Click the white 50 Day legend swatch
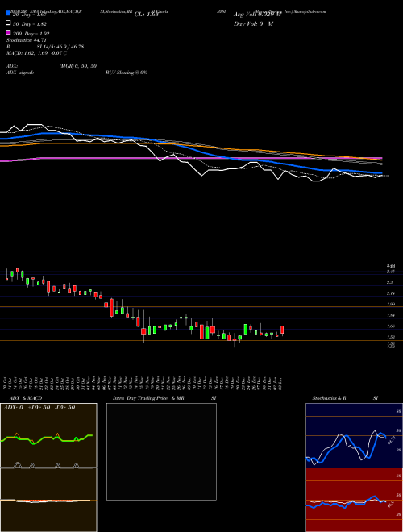Image resolution: width=403 pixels, height=532 pixels. [9, 23]
